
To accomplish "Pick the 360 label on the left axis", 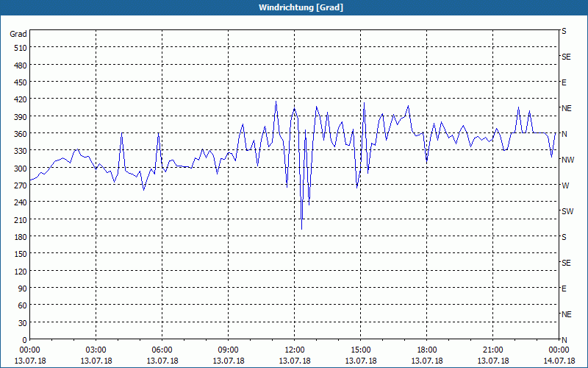I will 21,134.
